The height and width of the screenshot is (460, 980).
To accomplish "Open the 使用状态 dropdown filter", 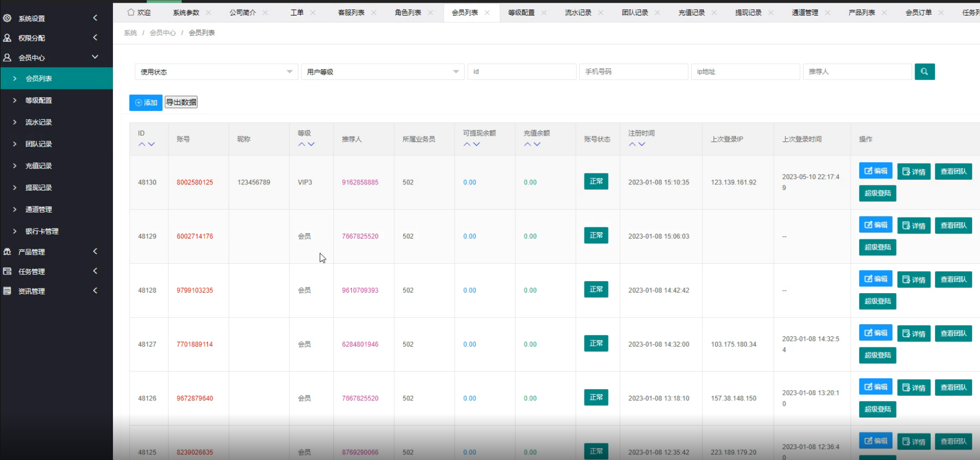I will tap(216, 72).
